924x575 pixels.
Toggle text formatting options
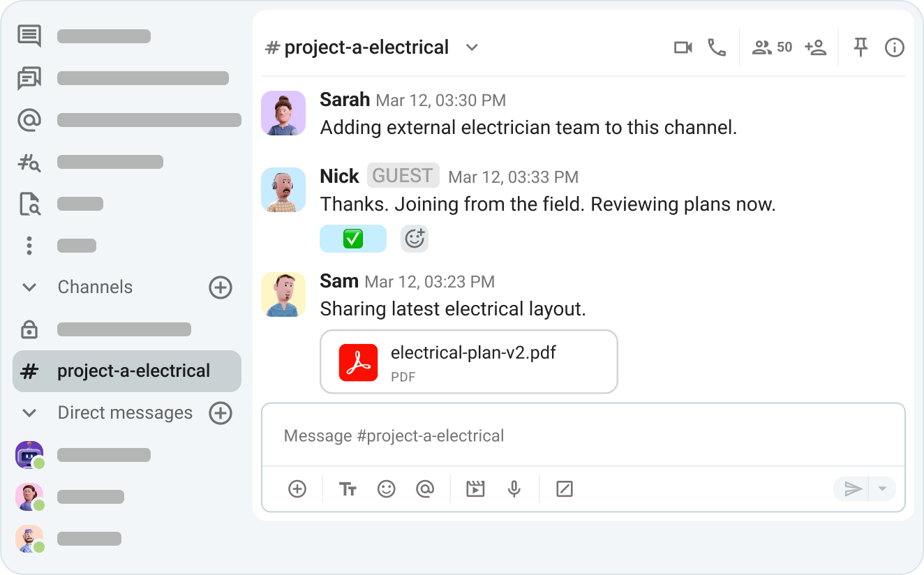point(348,489)
